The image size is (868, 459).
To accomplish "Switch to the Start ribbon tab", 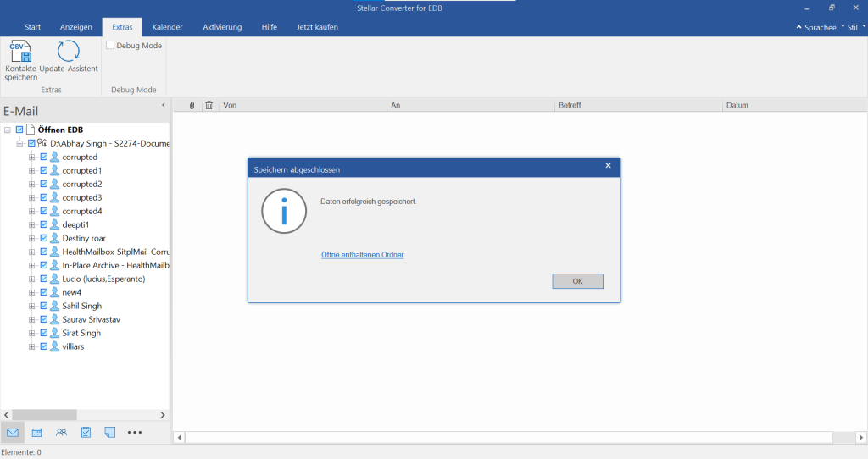I will point(33,27).
